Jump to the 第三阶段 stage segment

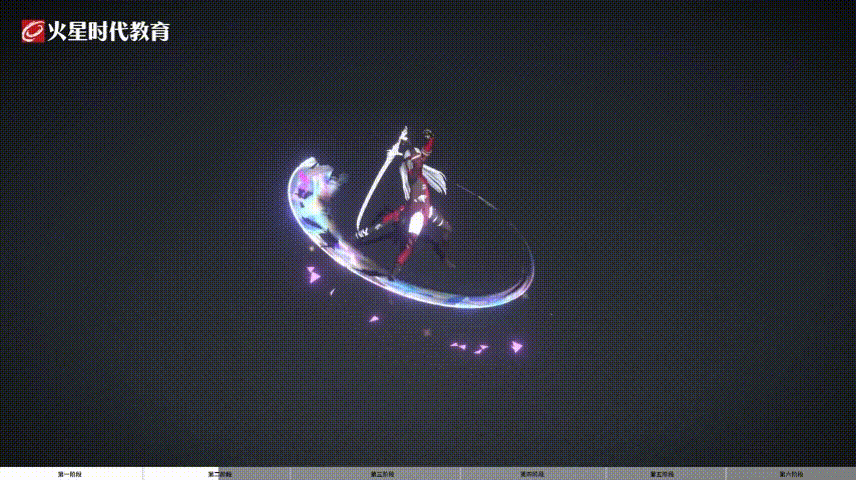click(375, 473)
